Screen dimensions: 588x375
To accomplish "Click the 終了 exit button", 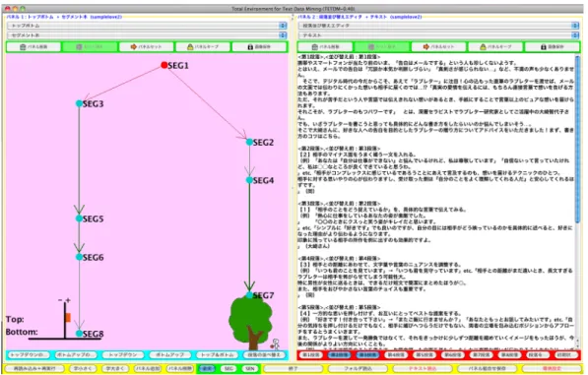I will click(x=293, y=369).
